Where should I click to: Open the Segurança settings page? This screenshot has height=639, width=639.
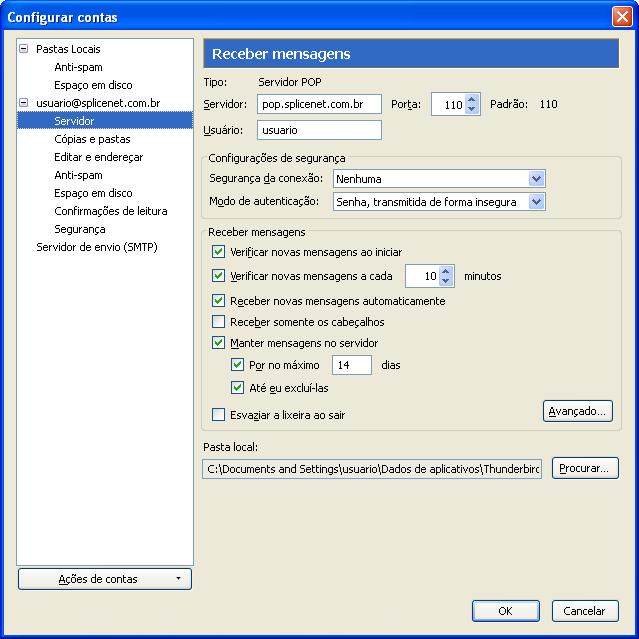click(x=80, y=229)
